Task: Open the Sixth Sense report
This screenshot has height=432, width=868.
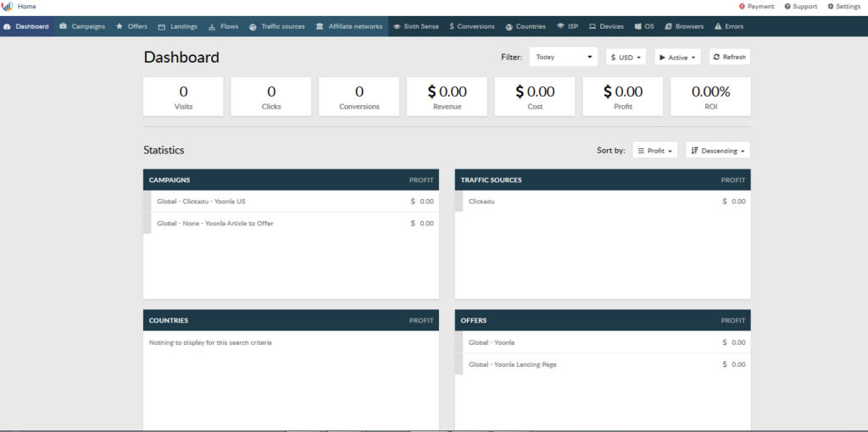Action: click(416, 26)
